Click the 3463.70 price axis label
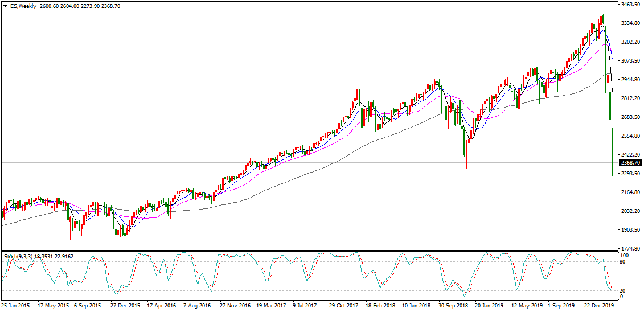Screen dimensions: 644x312 point(630,5)
